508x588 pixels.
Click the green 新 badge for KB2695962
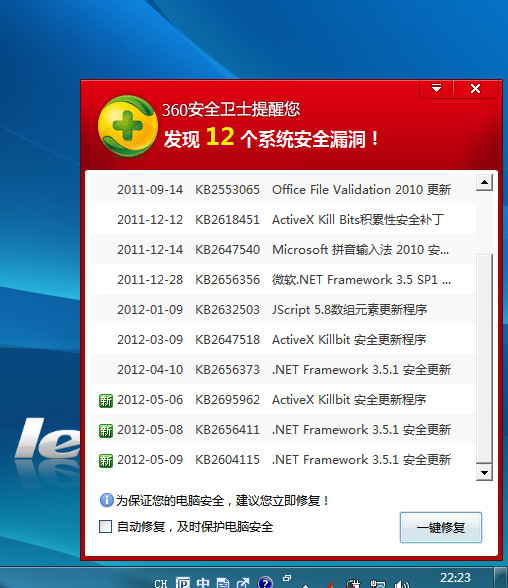pos(106,400)
